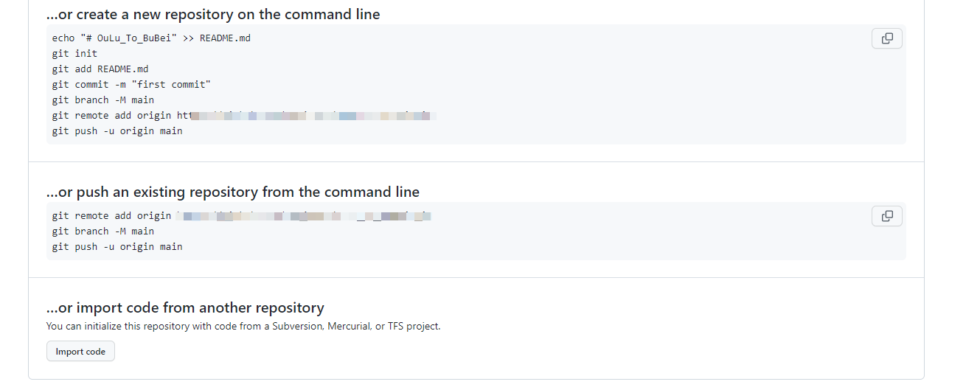The width and height of the screenshot is (980, 390).
Task: Click git remote add origin in push existing section
Action: point(111,215)
